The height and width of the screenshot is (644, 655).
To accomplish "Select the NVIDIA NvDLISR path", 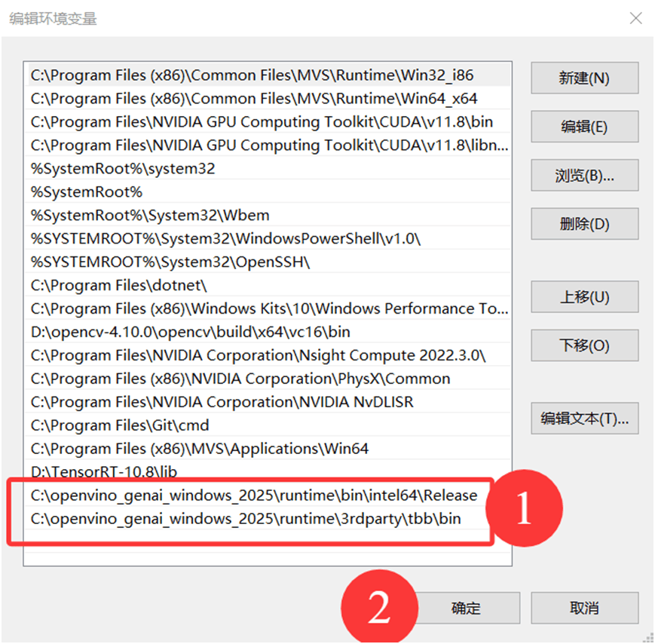I will (268, 402).
